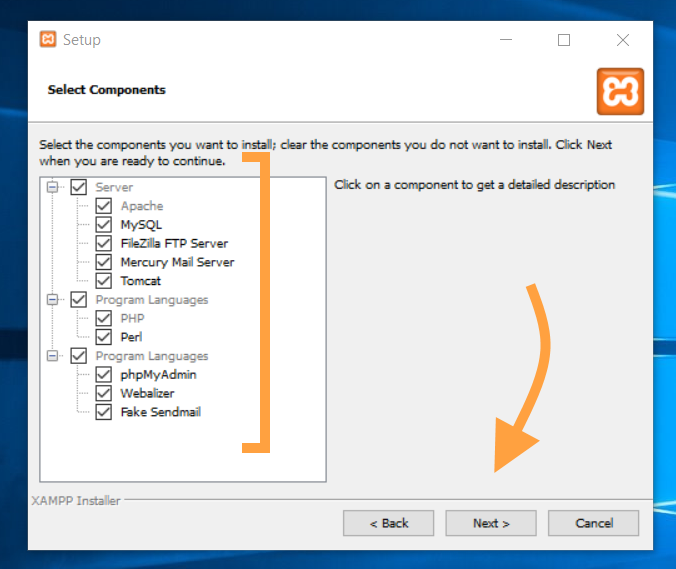Toggle checkbox of Program Languages group above phpMyAdmin

[78, 356]
